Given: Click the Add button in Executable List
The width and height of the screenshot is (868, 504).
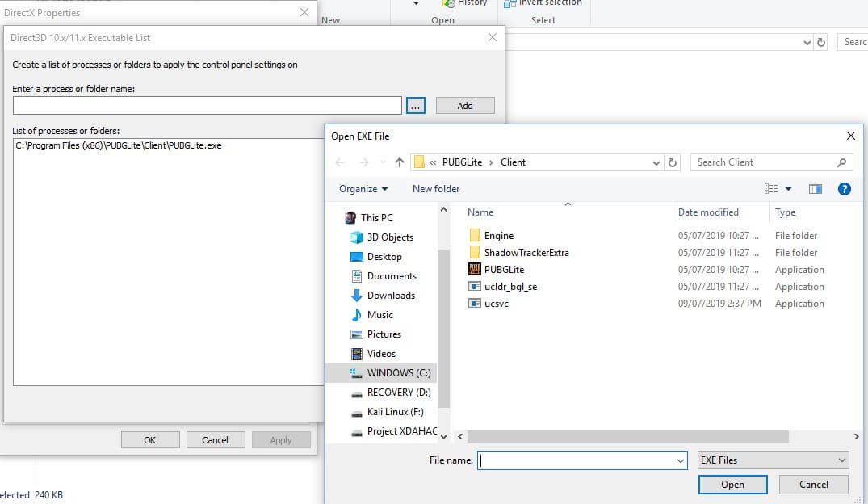Looking at the screenshot, I should click(465, 105).
